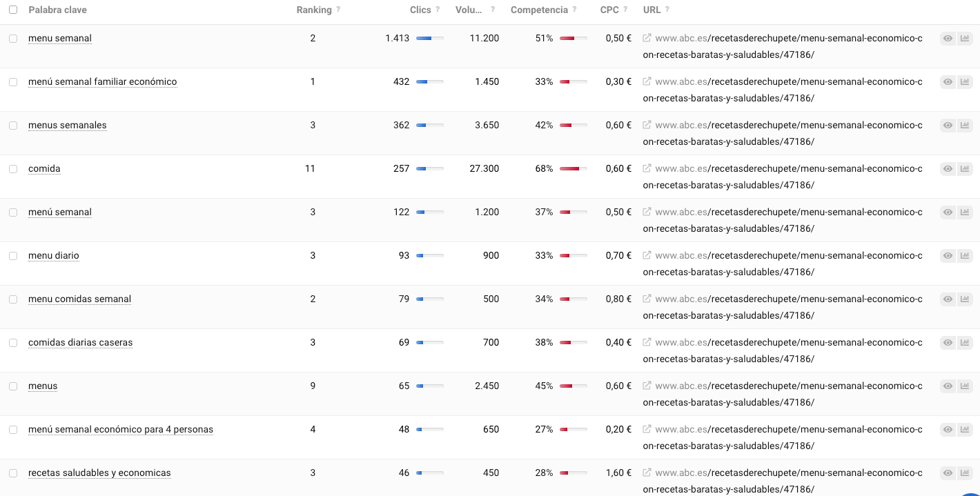Click help icon beside CPC header
The image size is (980, 496).
(x=625, y=10)
